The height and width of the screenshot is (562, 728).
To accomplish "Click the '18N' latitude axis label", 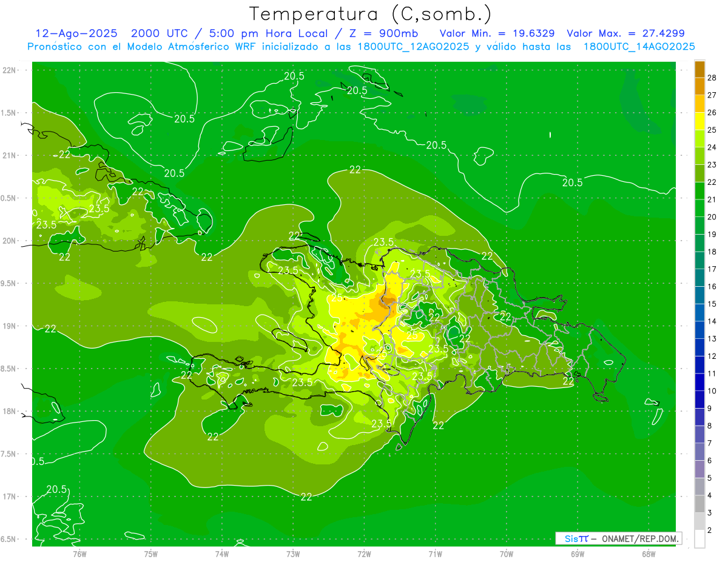I will (9, 411).
